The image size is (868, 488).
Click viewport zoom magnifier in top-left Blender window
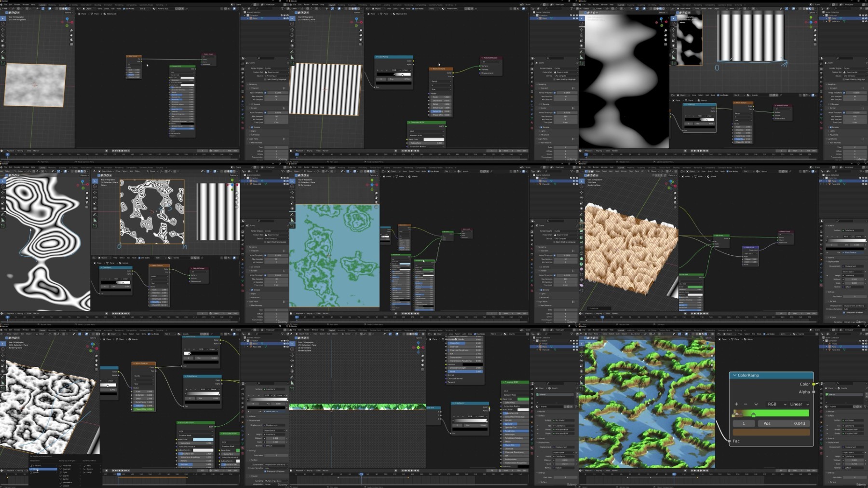[71, 30]
